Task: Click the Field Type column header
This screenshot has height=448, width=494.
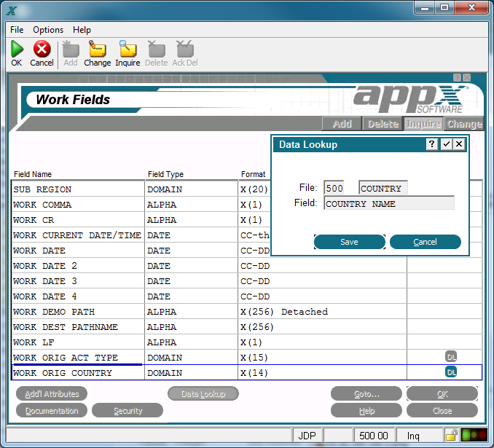Action: [x=165, y=174]
